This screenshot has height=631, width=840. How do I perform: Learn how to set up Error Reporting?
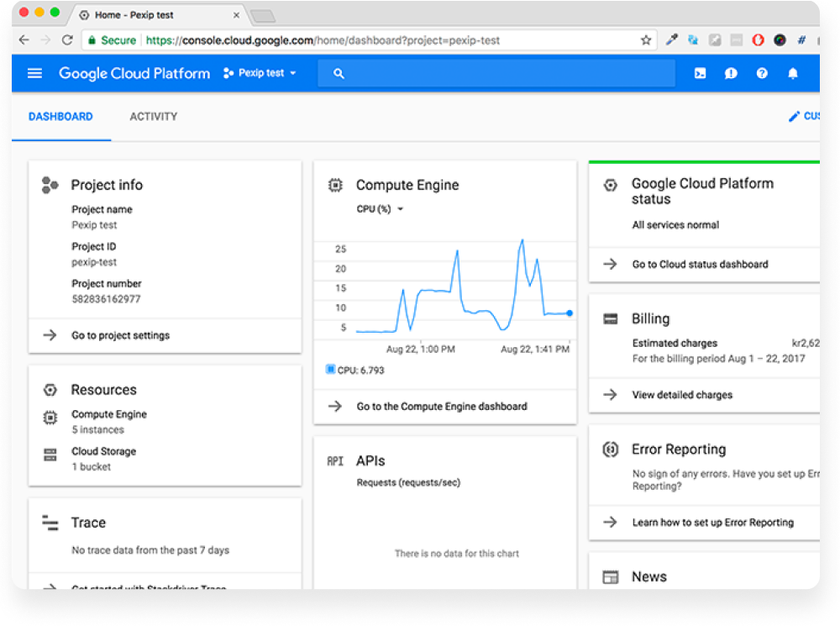(713, 522)
